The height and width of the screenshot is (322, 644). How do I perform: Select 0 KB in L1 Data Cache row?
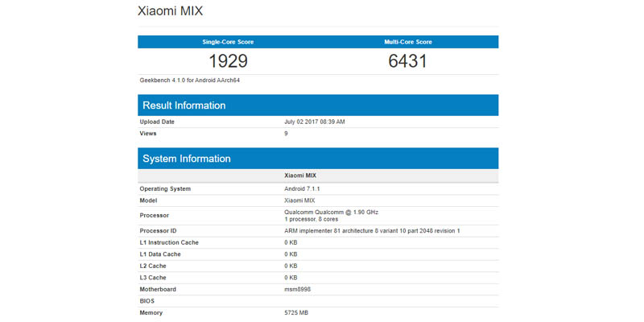(x=291, y=254)
